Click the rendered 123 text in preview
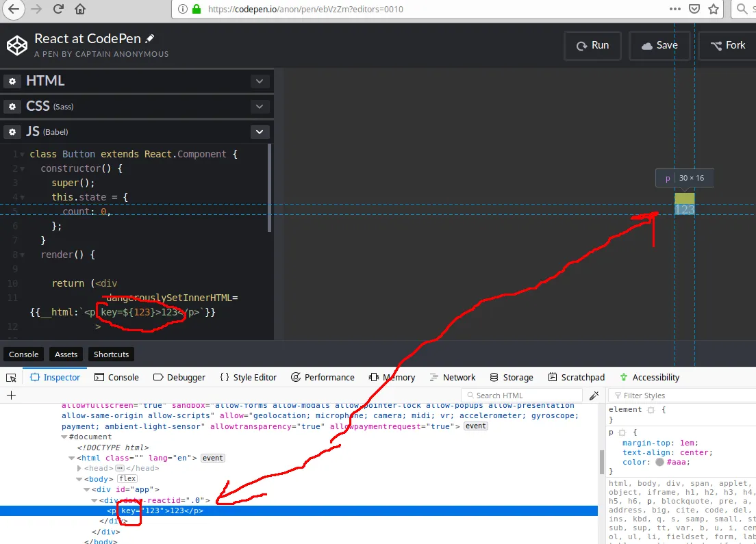This screenshot has width=756, height=544. (684, 209)
